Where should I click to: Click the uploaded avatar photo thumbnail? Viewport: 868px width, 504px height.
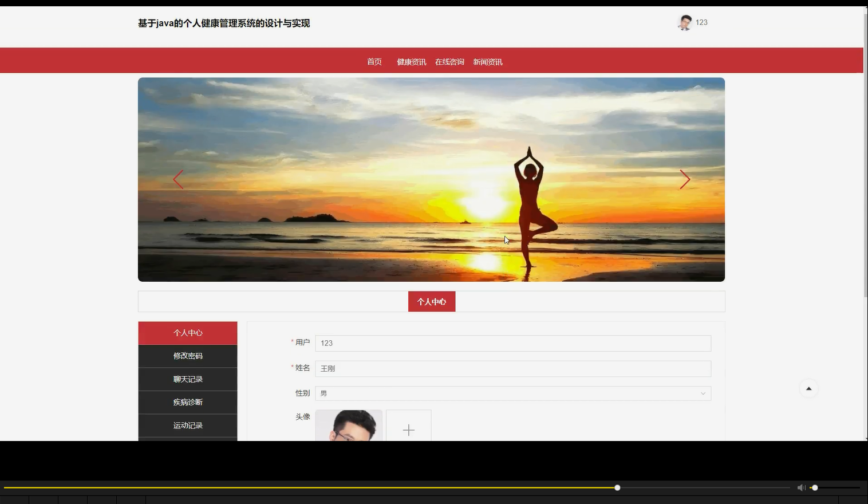[x=349, y=426]
